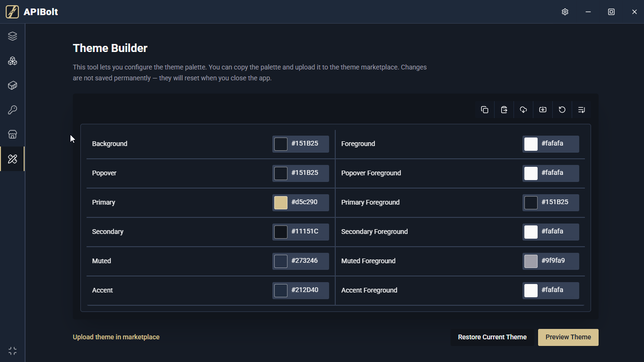Minimize the APIBolt window

coord(588,12)
